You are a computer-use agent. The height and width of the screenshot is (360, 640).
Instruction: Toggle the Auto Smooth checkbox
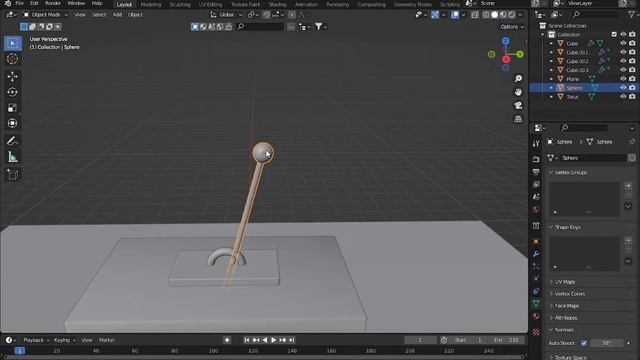click(x=584, y=343)
